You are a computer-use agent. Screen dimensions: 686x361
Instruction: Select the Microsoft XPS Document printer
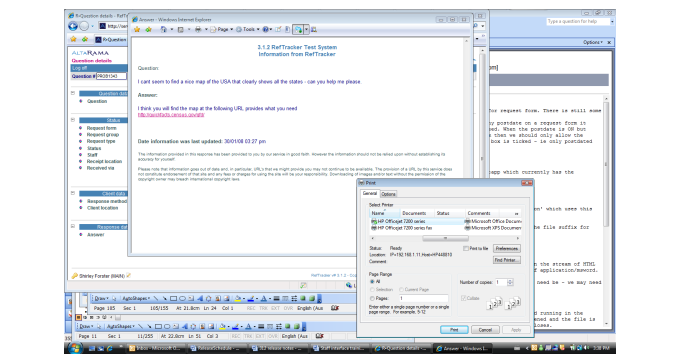tap(493, 228)
